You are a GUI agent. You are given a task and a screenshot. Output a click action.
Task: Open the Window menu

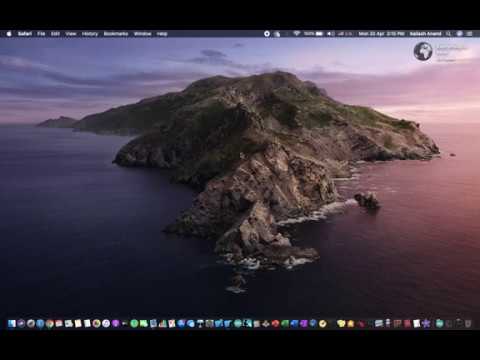(142, 34)
